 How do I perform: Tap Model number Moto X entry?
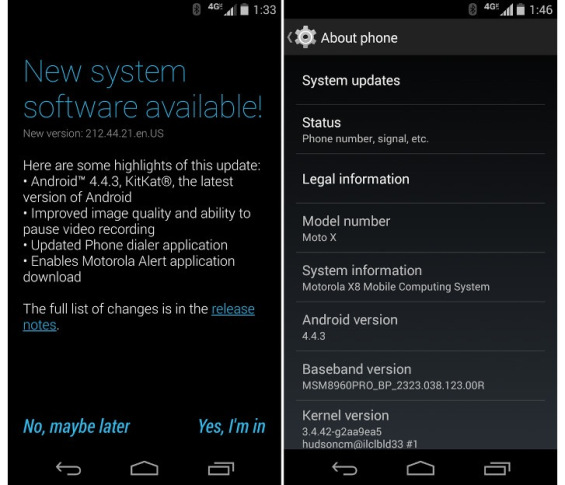click(421, 228)
